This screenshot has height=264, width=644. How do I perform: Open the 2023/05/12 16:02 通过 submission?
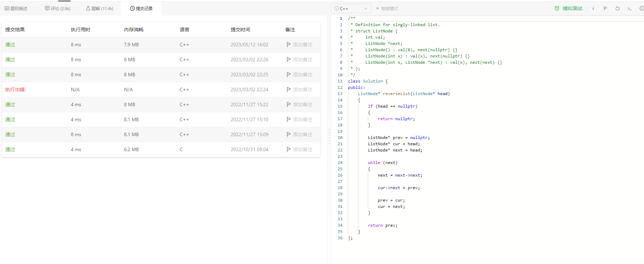tap(10, 45)
